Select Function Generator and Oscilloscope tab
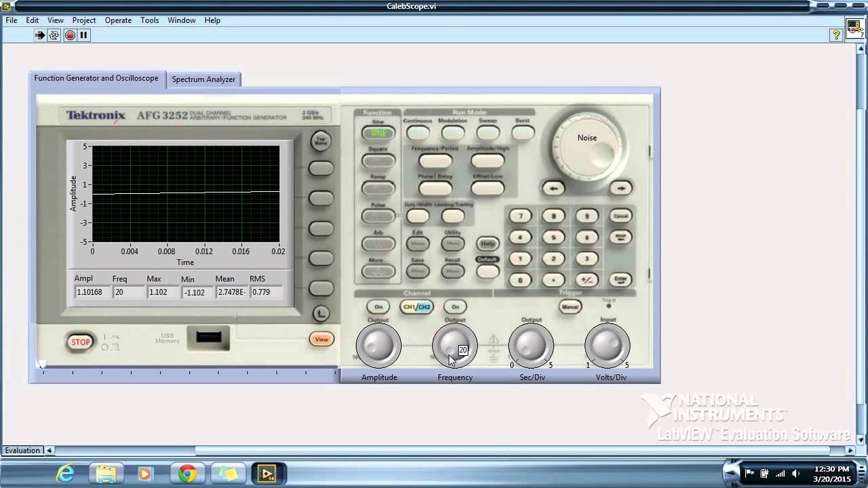This screenshot has height=488, width=868. click(x=96, y=79)
